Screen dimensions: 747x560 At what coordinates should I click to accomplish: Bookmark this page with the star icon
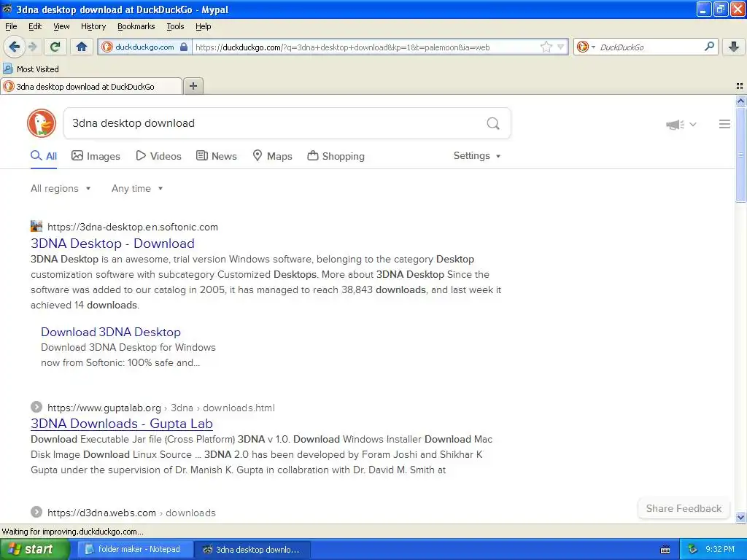point(546,47)
